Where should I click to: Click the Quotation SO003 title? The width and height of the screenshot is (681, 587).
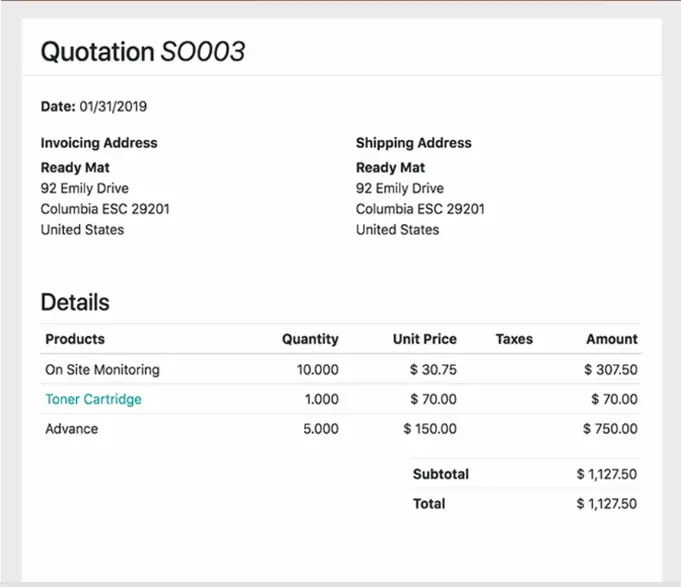[142, 52]
